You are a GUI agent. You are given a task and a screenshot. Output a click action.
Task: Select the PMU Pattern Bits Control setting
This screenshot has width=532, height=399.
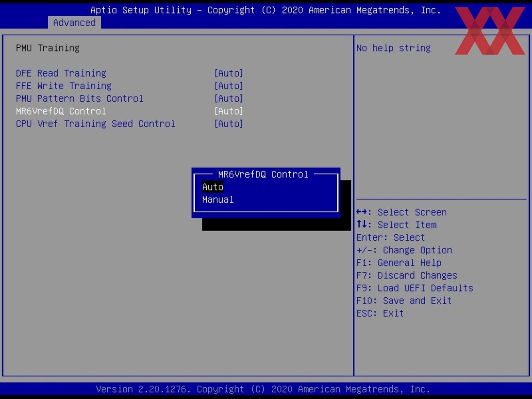coord(80,98)
